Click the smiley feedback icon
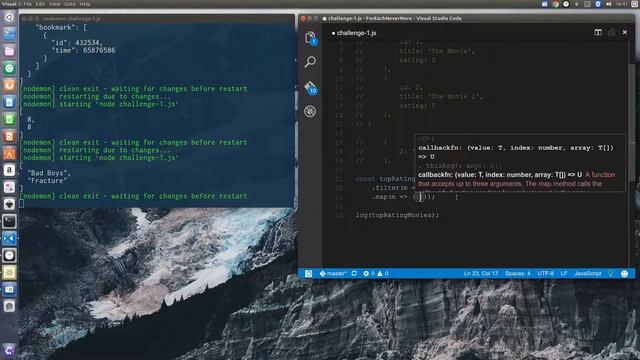This screenshot has height=360, width=640. click(x=624, y=273)
